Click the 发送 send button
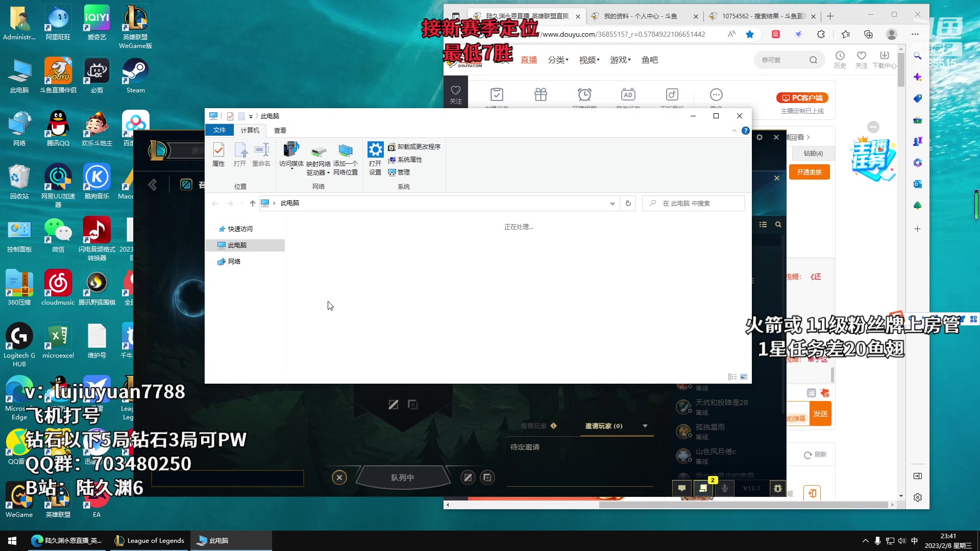The image size is (980, 551). [x=820, y=414]
